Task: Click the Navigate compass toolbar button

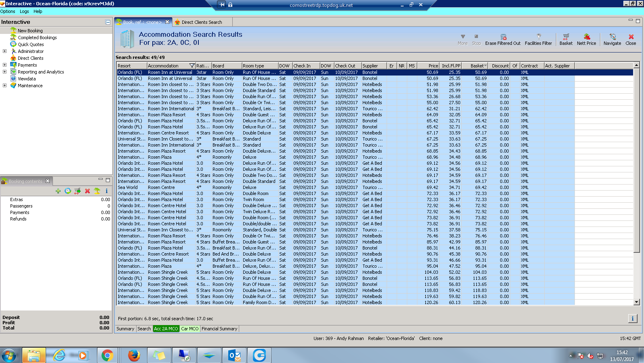Action: tap(612, 40)
